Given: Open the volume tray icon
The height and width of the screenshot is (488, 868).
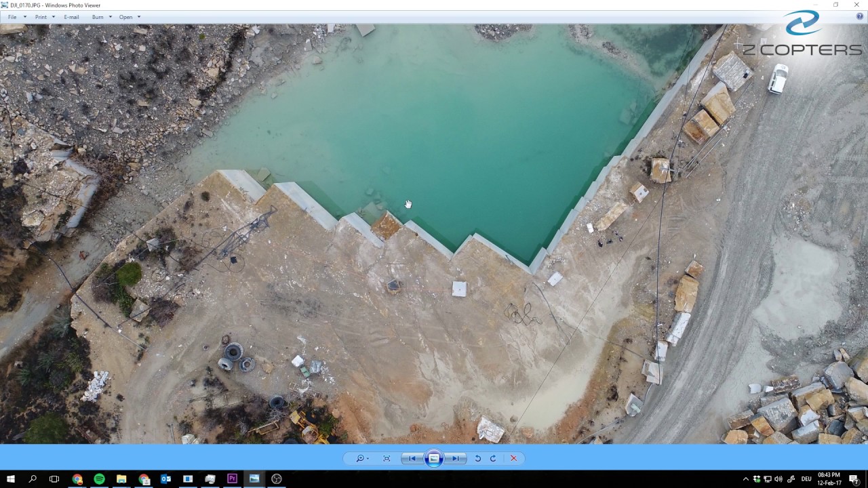Looking at the screenshot, I should coord(778,479).
